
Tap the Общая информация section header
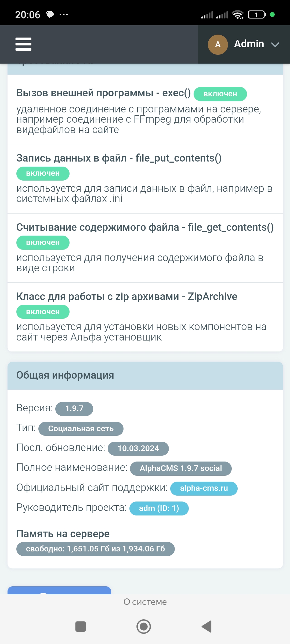click(x=145, y=375)
